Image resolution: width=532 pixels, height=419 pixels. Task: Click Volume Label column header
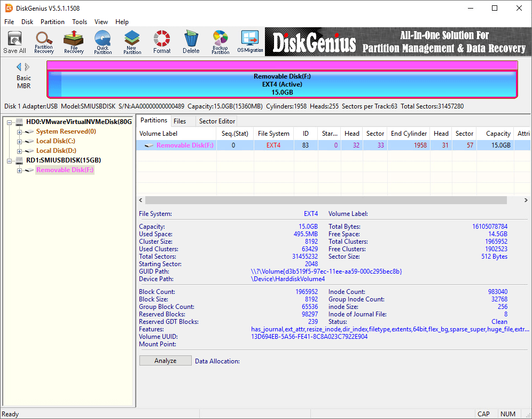click(x=176, y=134)
